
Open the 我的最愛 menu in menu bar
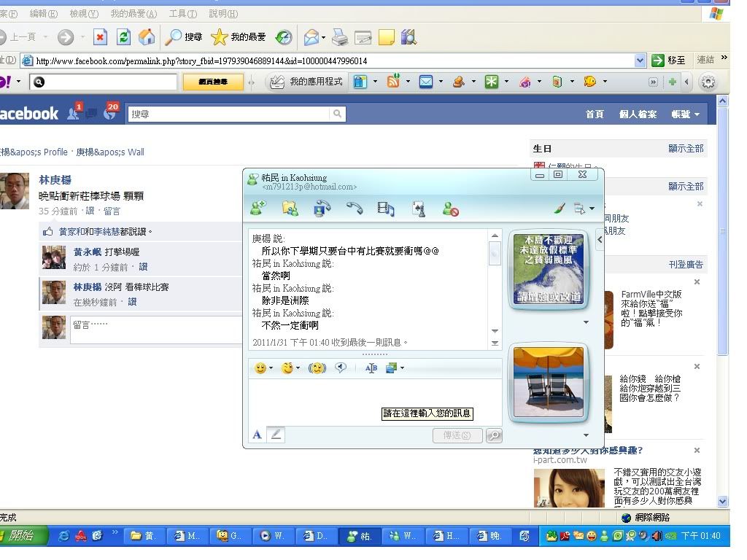point(133,14)
